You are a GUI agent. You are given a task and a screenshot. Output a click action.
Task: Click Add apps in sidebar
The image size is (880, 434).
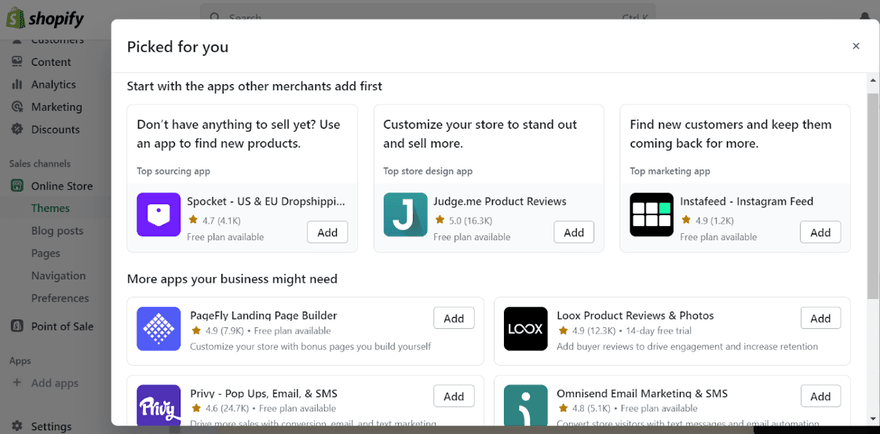point(54,383)
